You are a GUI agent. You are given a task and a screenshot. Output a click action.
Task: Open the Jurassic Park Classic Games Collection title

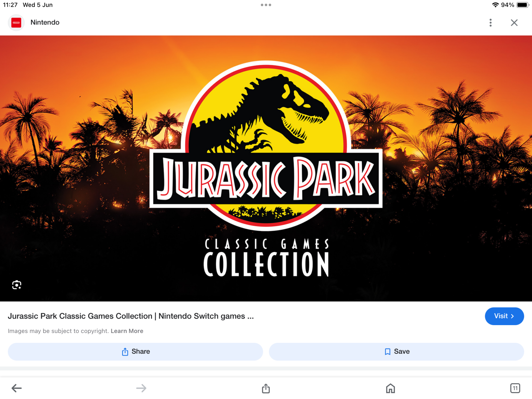click(x=131, y=316)
